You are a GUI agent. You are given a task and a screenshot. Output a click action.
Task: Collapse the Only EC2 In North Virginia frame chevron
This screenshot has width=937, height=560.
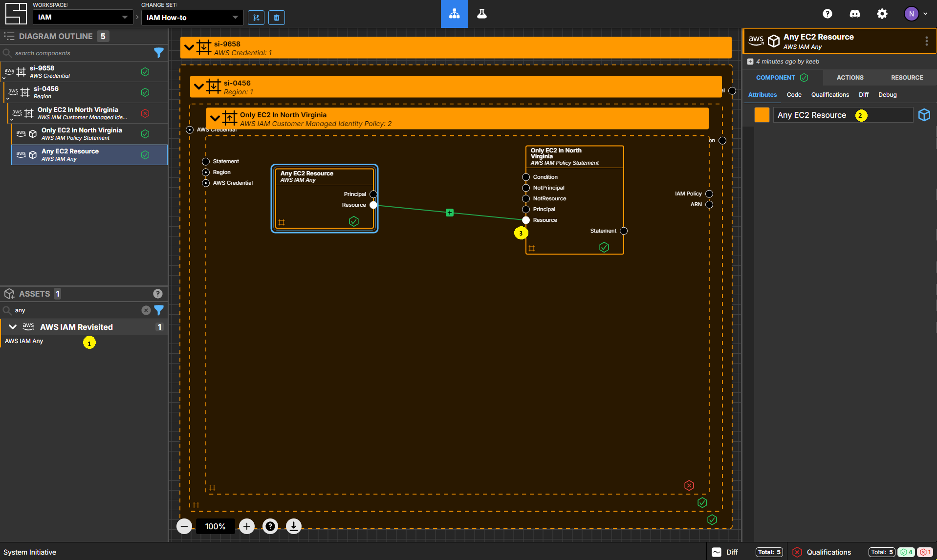(215, 119)
